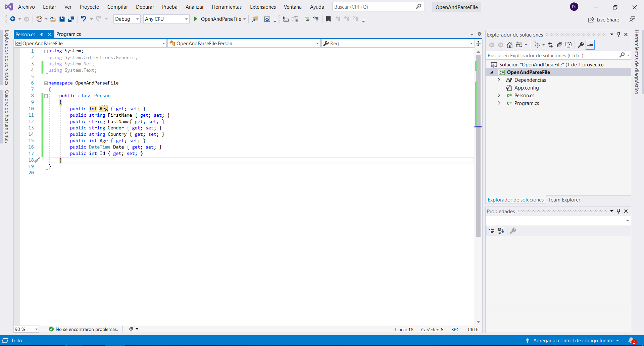Start debugging with the green play button
The height and width of the screenshot is (346, 644).
click(196, 19)
